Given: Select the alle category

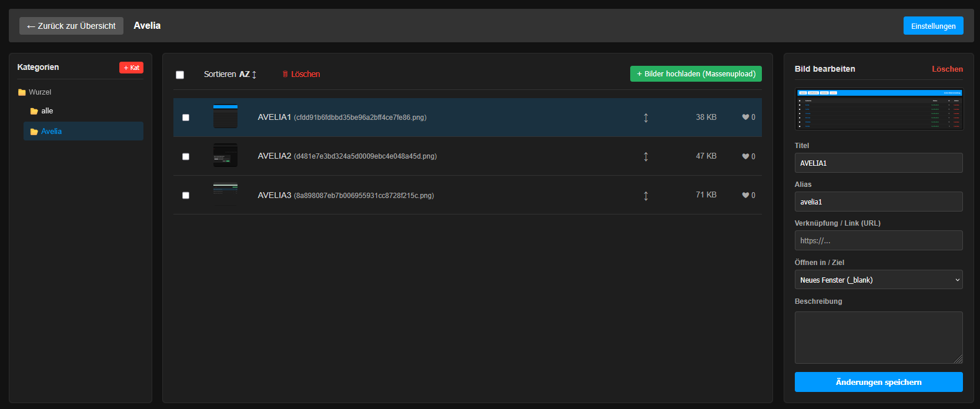Looking at the screenshot, I should pyautogui.click(x=47, y=111).
